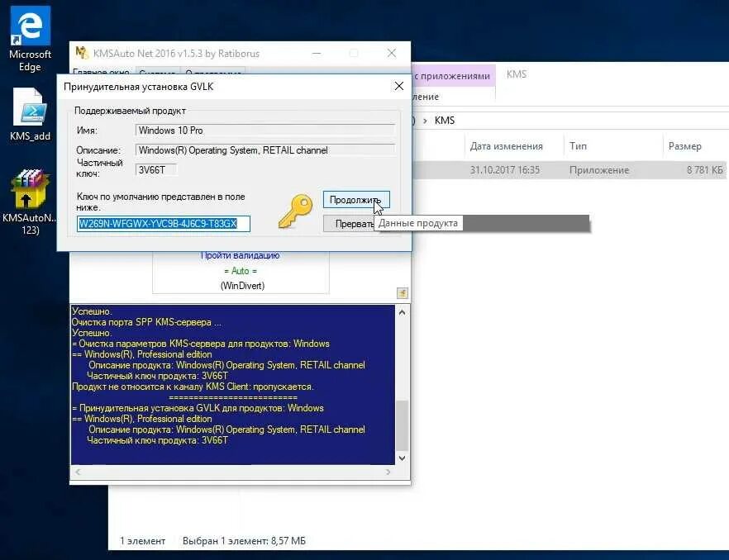Click the log vertical scrollbar thumb
The image size is (729, 560).
pos(403,425)
